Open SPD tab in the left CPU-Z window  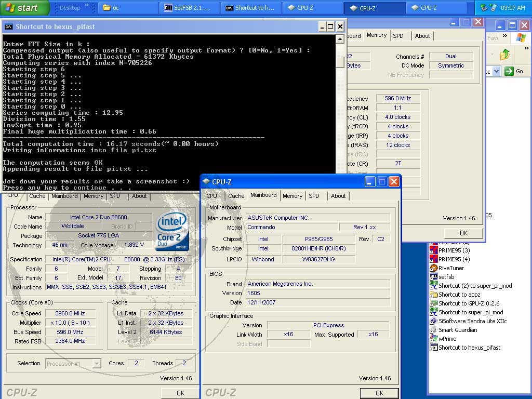click(x=115, y=196)
